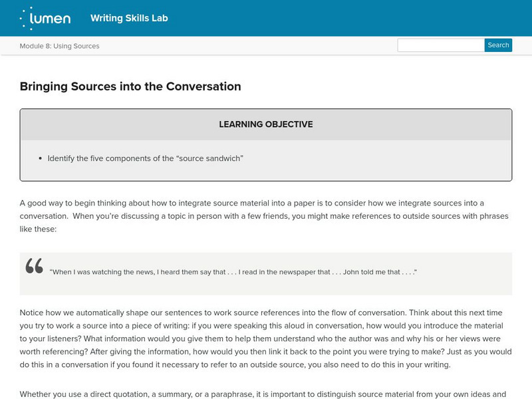Open the Writing Skills Lab title link
Image resolution: width=532 pixels, height=399 pixels.
[x=129, y=18]
